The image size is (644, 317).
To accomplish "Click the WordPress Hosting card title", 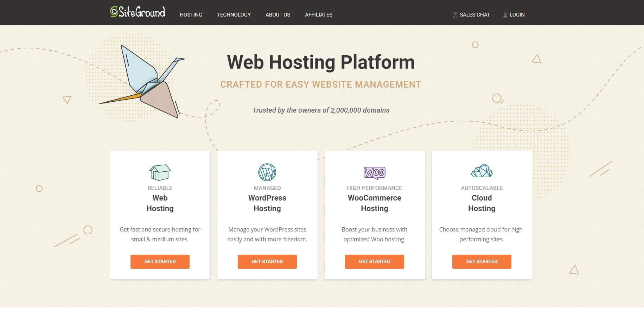I will 267,203.
